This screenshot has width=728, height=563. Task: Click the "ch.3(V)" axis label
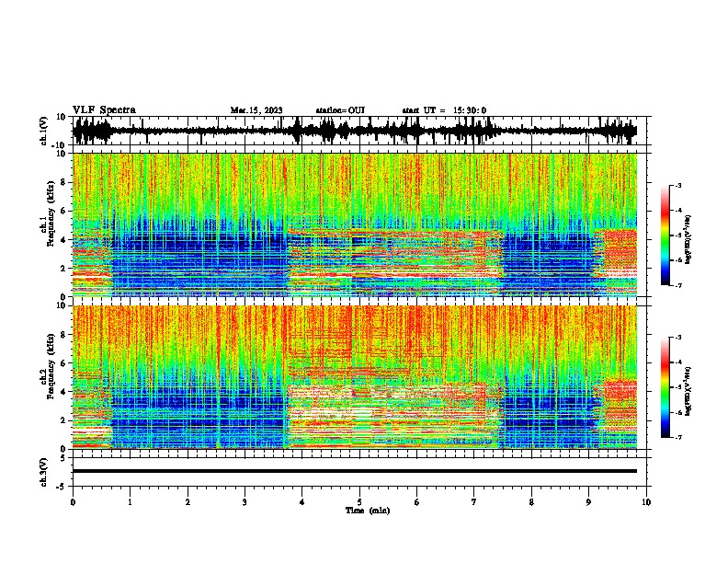44,472
